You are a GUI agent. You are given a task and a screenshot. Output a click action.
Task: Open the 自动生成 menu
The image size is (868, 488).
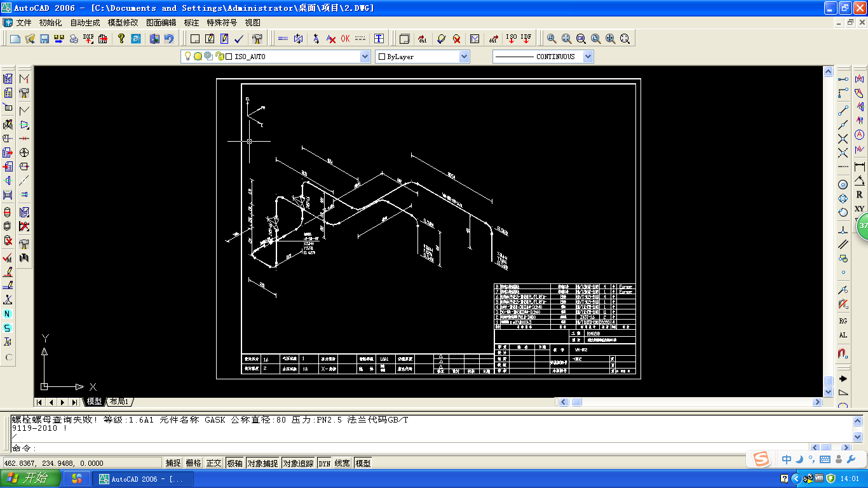click(x=85, y=22)
